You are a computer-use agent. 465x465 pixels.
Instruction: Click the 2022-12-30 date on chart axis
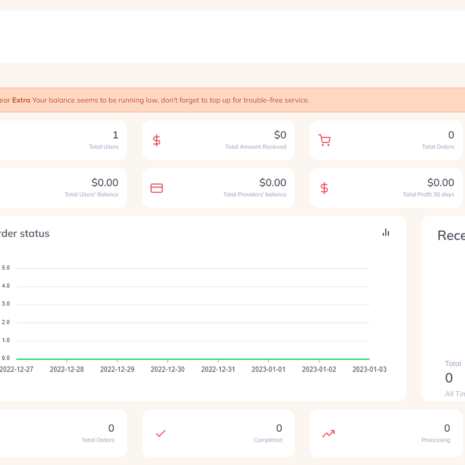[167, 369]
